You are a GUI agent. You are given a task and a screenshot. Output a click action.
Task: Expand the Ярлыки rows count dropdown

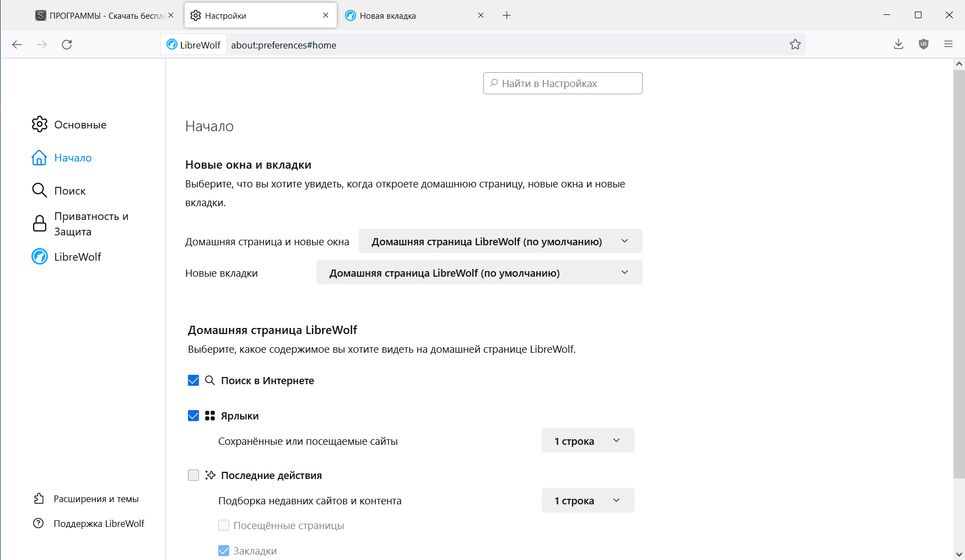[587, 441]
